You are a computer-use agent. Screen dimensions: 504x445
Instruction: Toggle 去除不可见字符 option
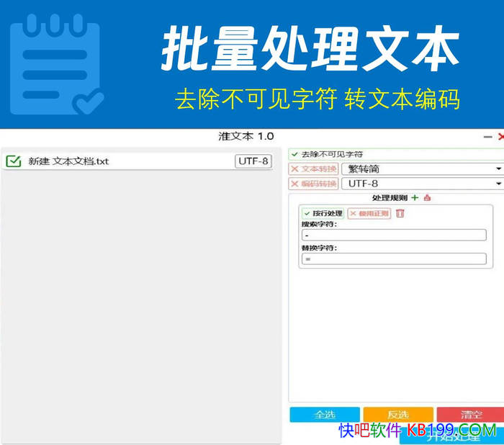[x=328, y=154]
